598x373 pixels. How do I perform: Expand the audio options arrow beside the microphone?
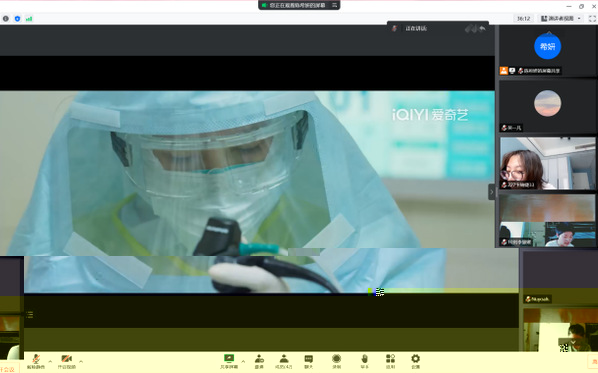click(50, 361)
